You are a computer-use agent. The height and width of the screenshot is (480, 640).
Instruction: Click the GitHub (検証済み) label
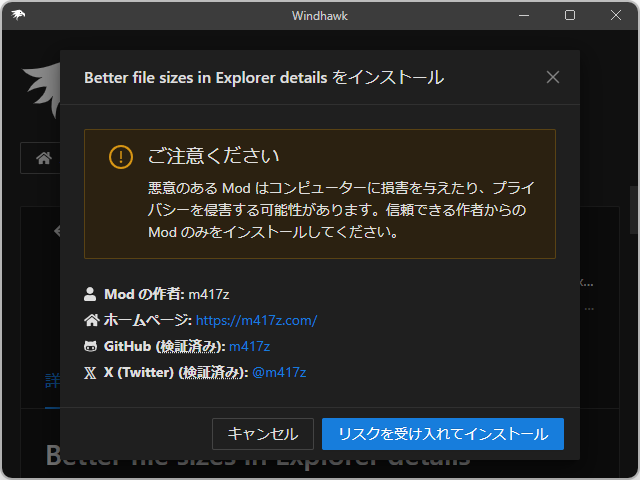[164, 347]
